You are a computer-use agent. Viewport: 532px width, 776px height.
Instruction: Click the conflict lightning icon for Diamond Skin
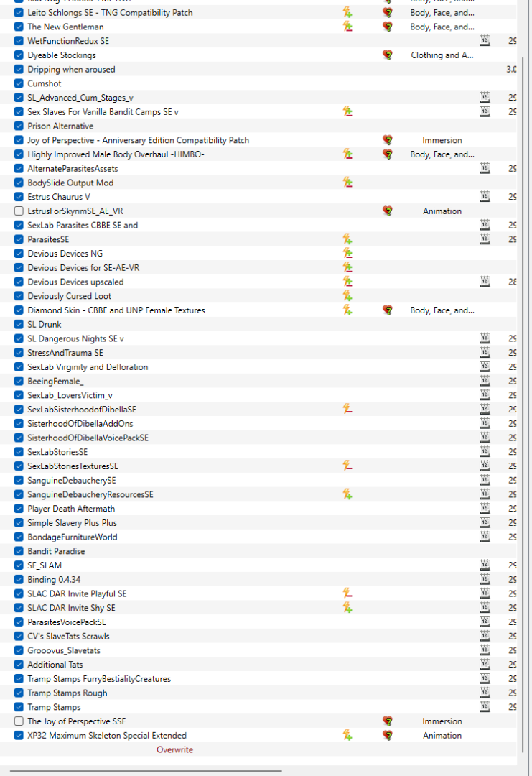(347, 310)
